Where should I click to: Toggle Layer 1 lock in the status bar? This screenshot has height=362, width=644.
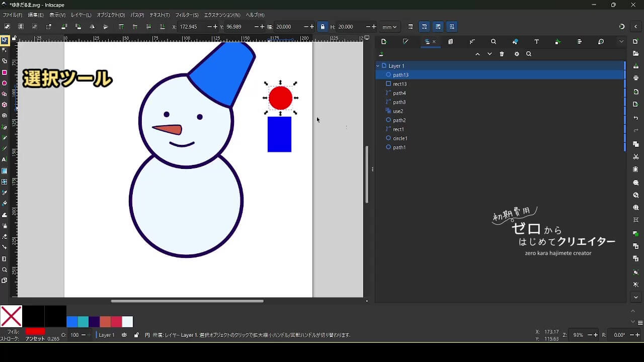(136, 335)
